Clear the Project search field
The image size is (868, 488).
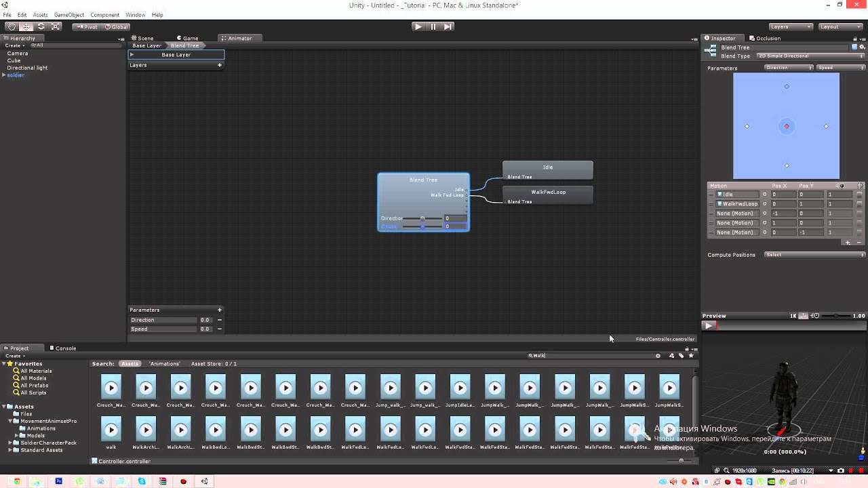(x=658, y=356)
